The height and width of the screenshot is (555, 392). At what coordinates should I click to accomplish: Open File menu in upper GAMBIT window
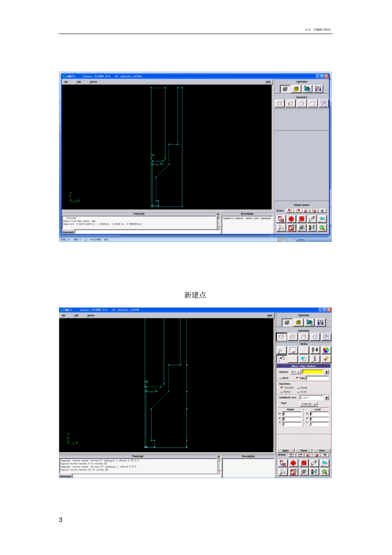66,82
